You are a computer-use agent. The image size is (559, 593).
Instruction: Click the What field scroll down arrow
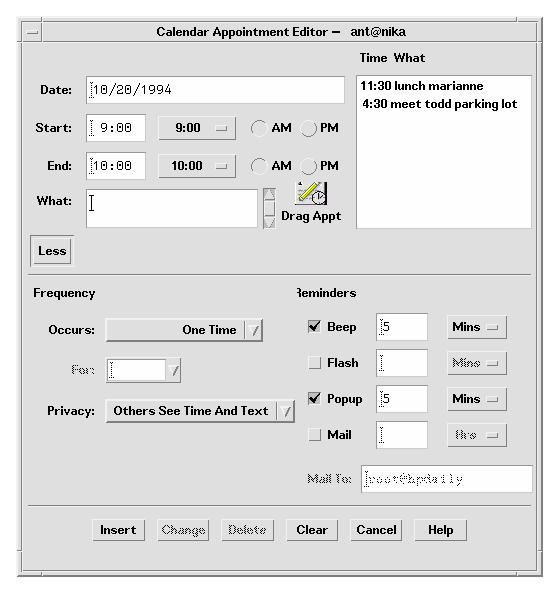pyautogui.click(x=269, y=222)
